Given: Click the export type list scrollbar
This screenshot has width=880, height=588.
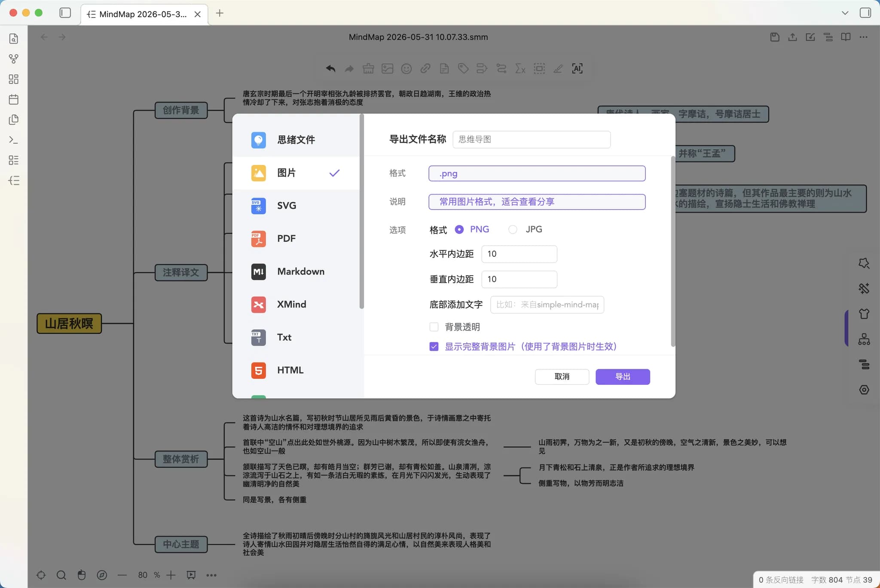Looking at the screenshot, I should pyautogui.click(x=362, y=211).
